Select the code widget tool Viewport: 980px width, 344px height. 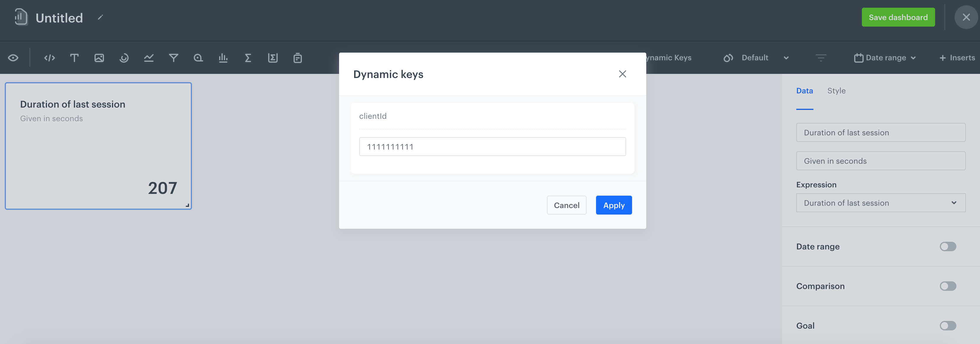[x=49, y=58]
